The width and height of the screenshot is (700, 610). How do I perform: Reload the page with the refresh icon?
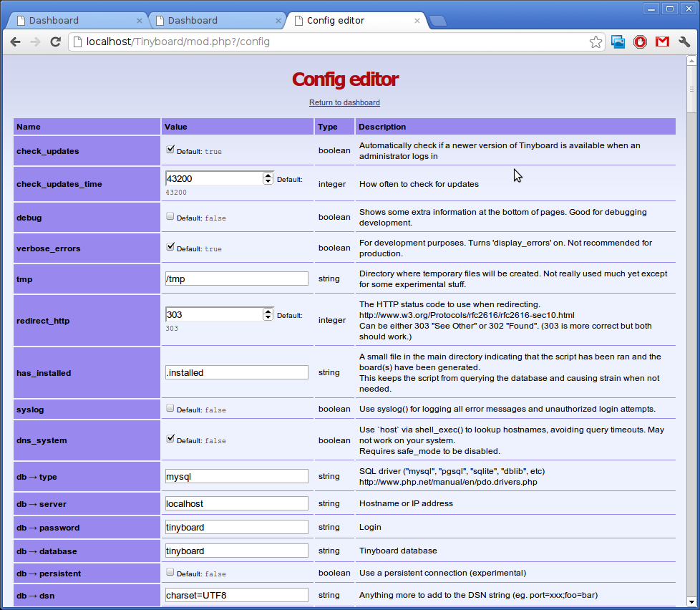coord(55,42)
